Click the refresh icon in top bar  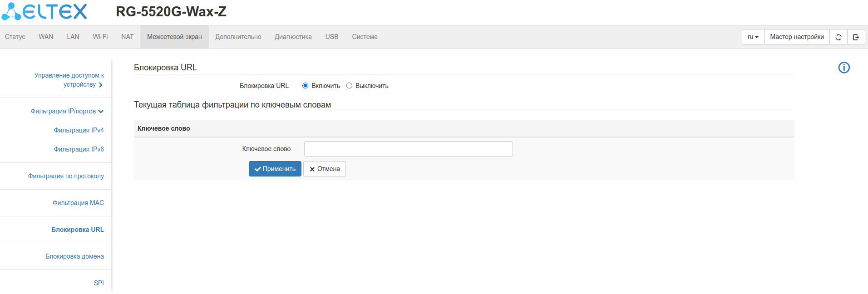pos(838,37)
